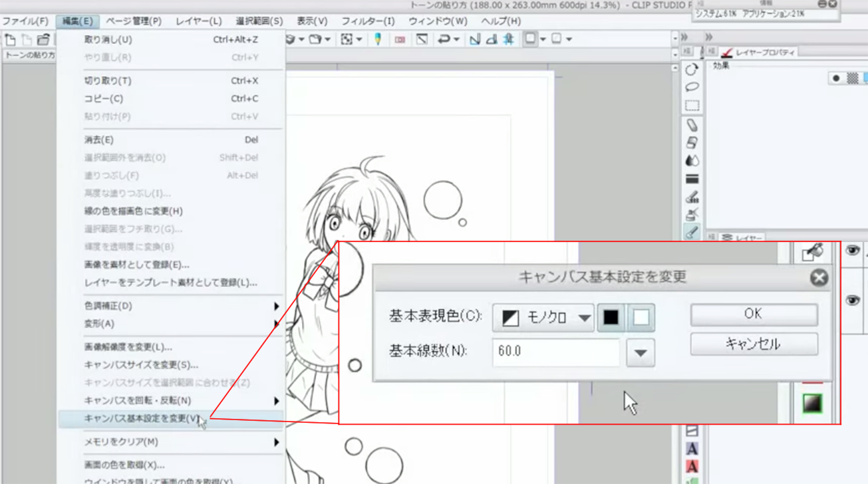This screenshot has height=484, width=868.
Task: Expand the 変形(A) submenu
Action: coord(277,324)
